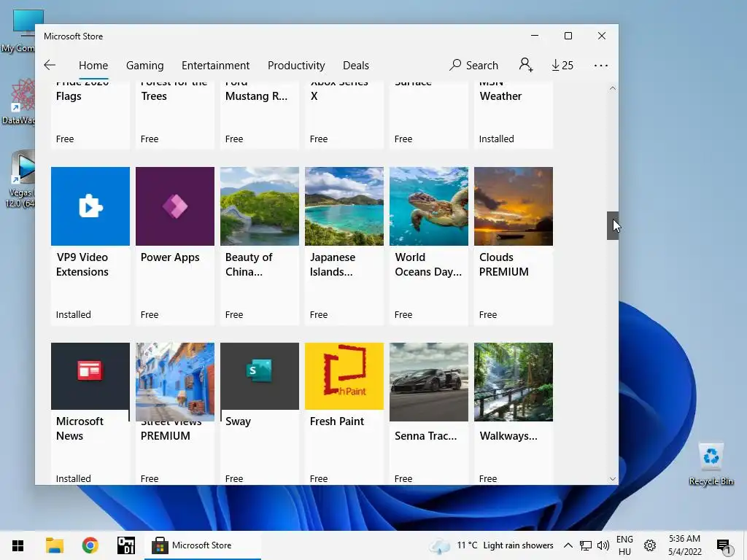Open the weather widget in taskbar
747x560 pixels.
[x=491, y=545]
